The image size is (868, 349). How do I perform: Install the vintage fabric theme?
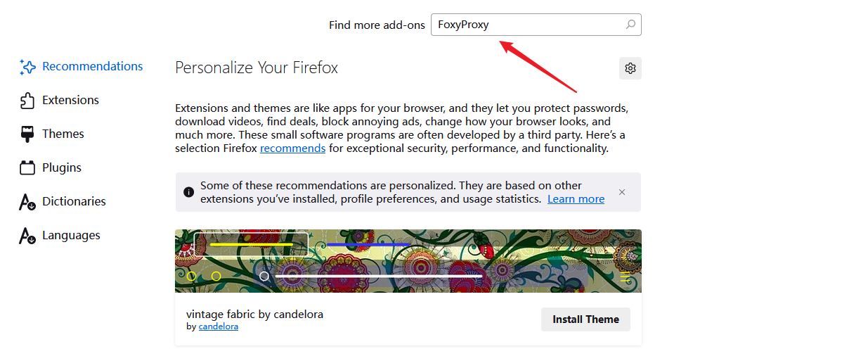(x=585, y=319)
